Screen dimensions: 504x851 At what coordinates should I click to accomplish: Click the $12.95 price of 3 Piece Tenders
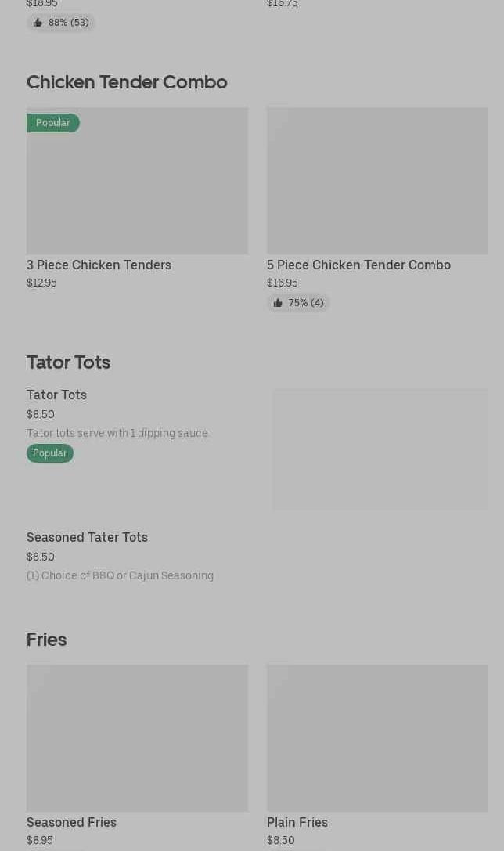click(41, 283)
